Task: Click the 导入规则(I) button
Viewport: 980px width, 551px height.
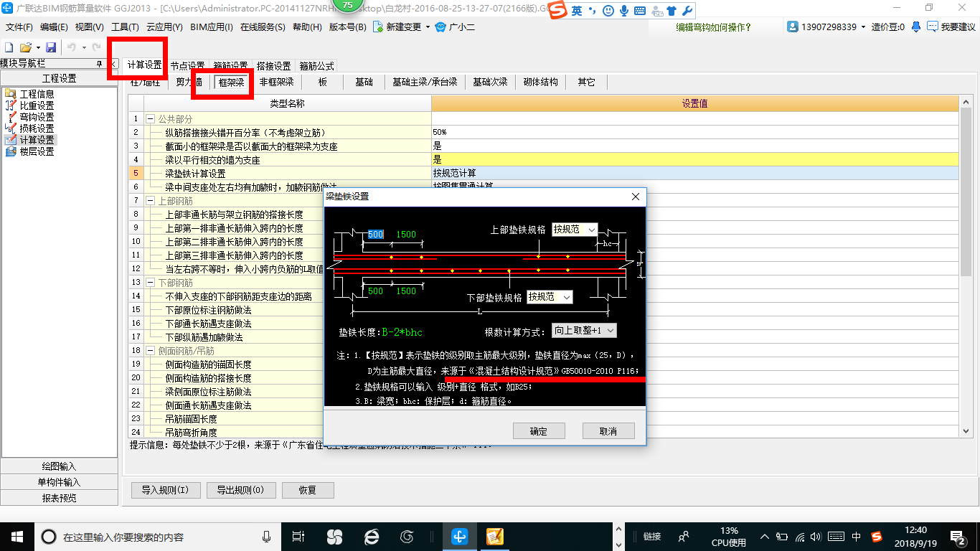Action: [x=165, y=491]
